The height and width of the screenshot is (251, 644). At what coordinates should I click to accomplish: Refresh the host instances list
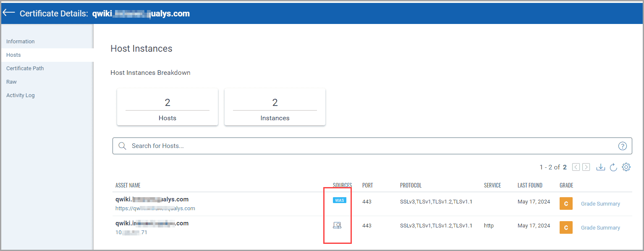point(613,167)
